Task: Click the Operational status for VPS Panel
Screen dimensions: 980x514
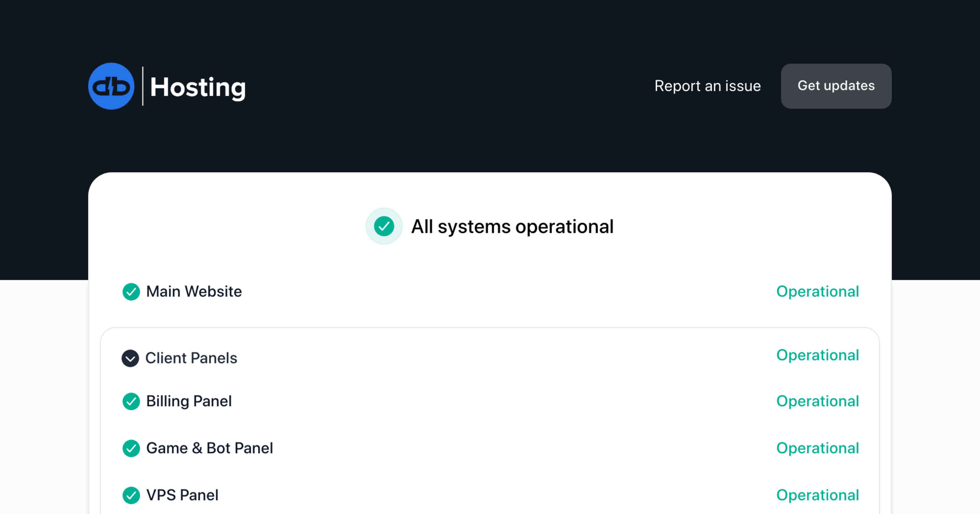Action: pyautogui.click(x=818, y=495)
